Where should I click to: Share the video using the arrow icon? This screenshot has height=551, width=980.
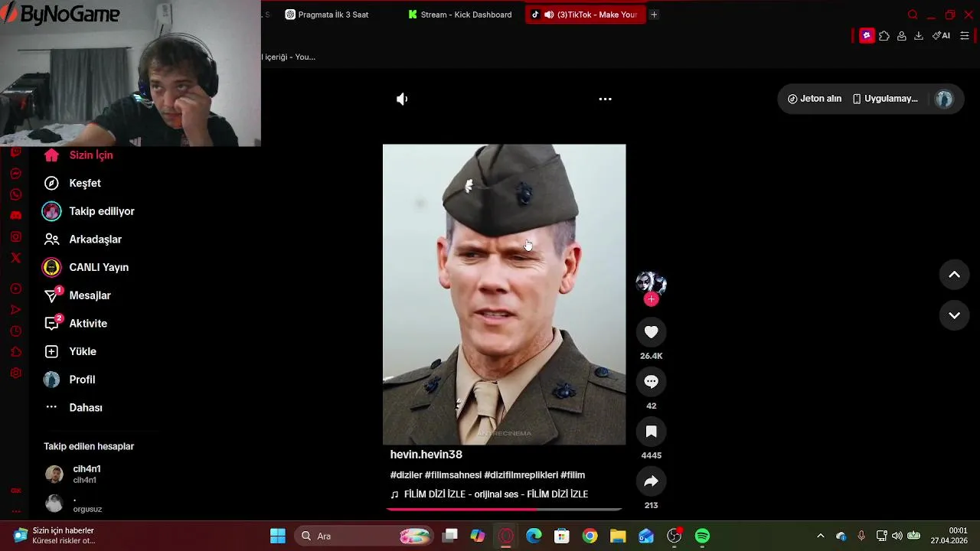[651, 481]
